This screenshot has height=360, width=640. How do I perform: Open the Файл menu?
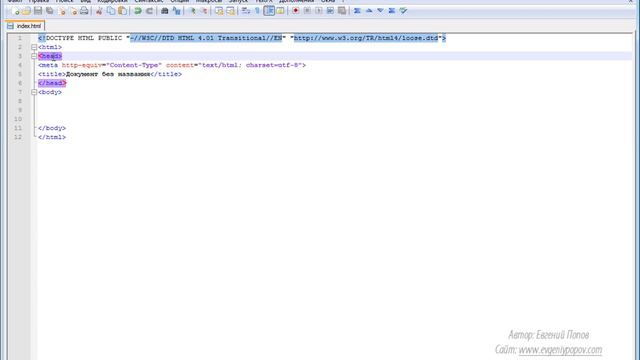point(15,1)
